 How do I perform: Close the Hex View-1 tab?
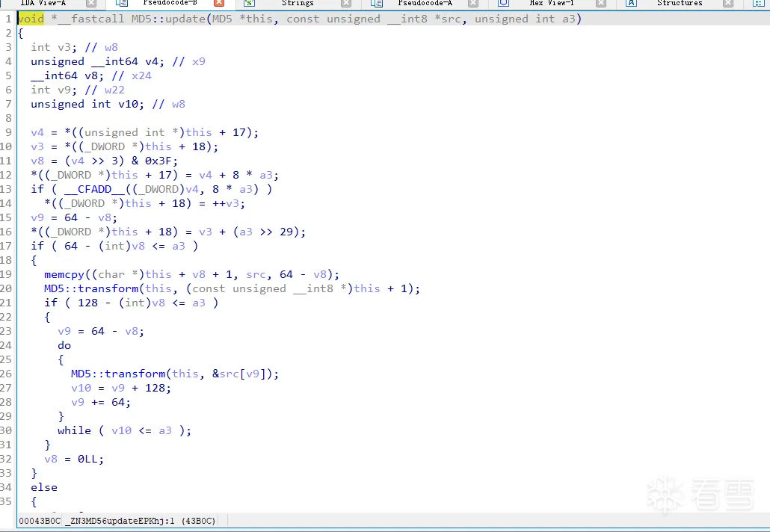(601, 3)
